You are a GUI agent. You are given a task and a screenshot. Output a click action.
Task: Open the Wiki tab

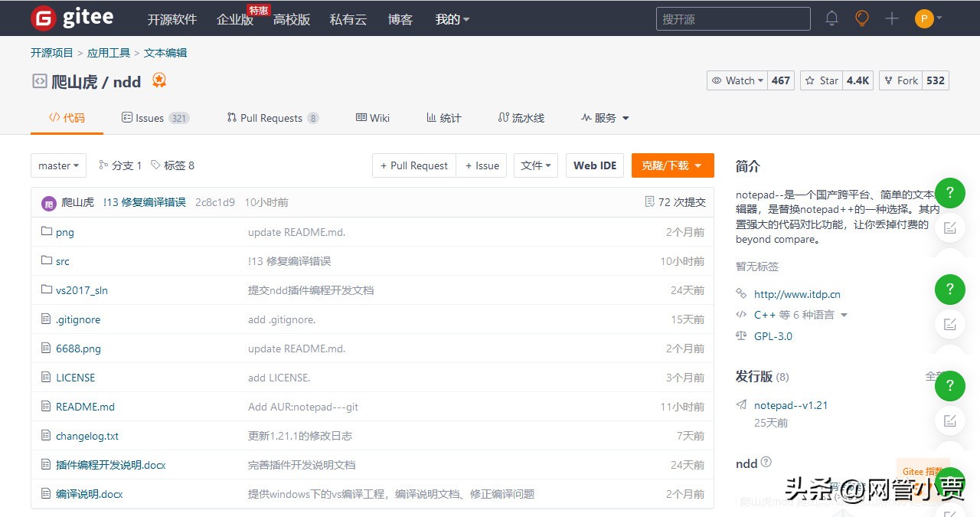coord(373,118)
